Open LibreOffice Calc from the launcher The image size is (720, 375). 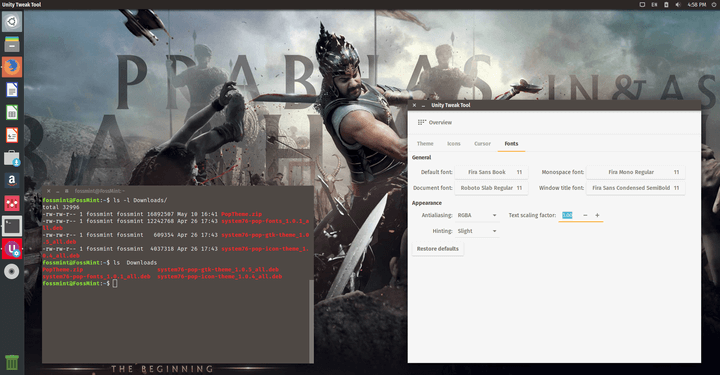(x=12, y=112)
